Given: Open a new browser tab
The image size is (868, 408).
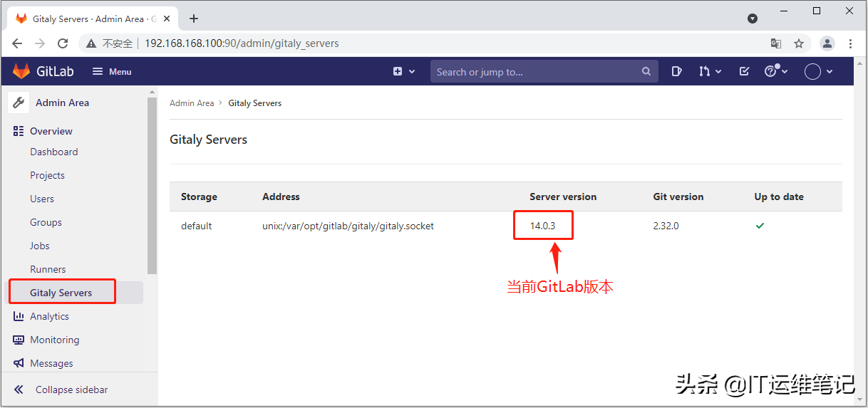Looking at the screenshot, I should pyautogui.click(x=194, y=19).
